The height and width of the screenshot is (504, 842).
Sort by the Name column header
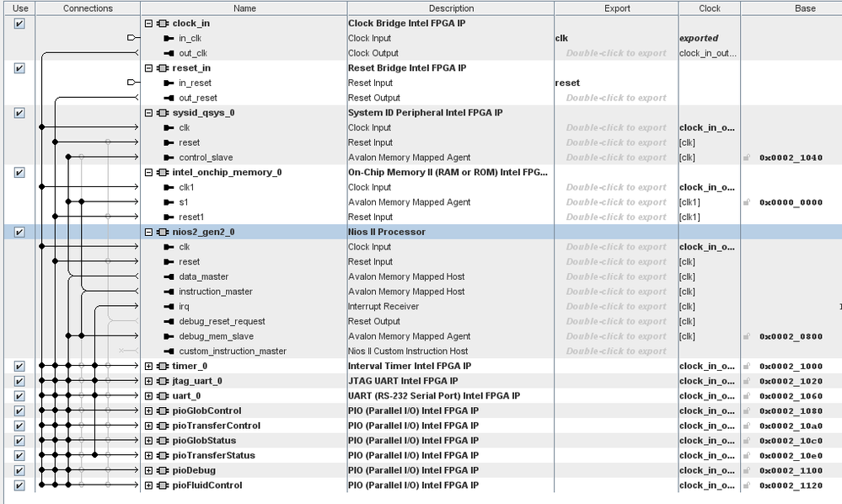click(x=244, y=8)
